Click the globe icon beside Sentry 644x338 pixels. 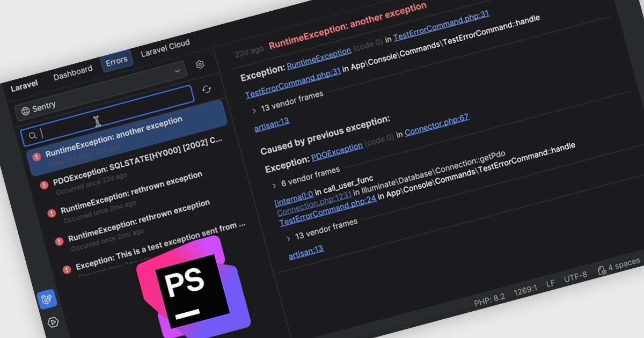[25, 111]
